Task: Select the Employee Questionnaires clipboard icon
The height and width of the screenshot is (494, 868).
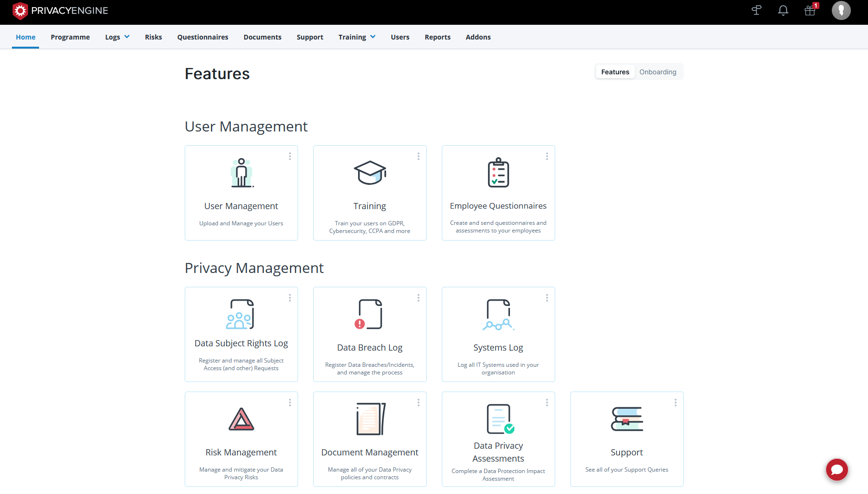Action: 498,172
